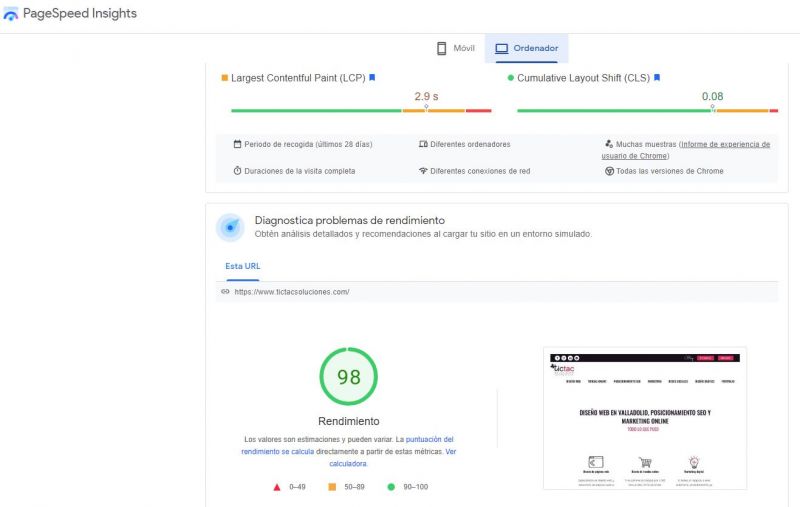Image resolution: width=800 pixels, height=507 pixels.
Task: Click the wifi icon beside Diferentes conexiones de red
Action: (x=423, y=171)
